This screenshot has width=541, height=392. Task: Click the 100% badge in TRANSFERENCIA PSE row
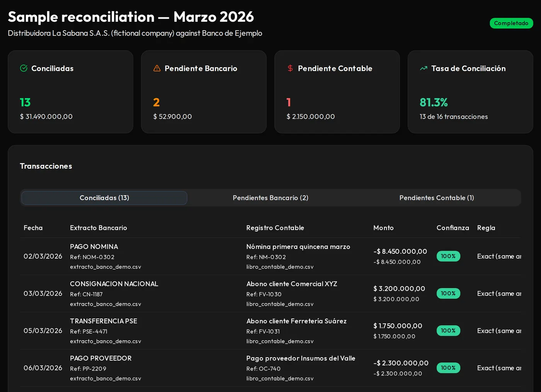click(x=448, y=331)
